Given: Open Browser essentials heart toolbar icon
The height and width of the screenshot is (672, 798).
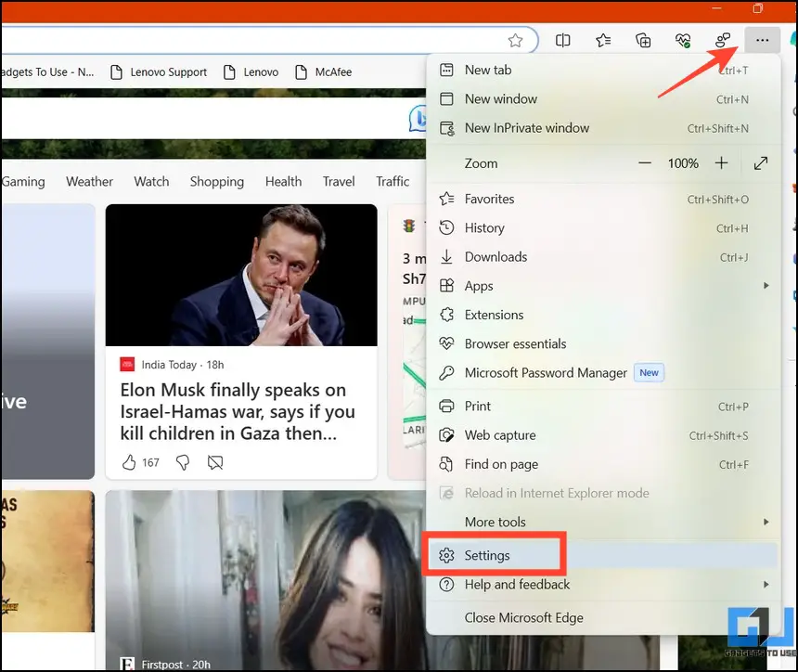Looking at the screenshot, I should (x=682, y=40).
